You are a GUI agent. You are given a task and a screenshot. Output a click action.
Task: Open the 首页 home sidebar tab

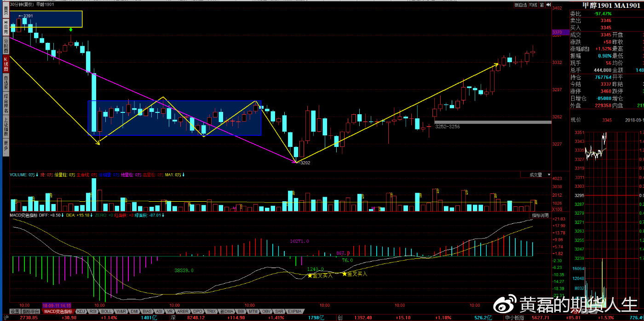pyautogui.click(x=6, y=10)
